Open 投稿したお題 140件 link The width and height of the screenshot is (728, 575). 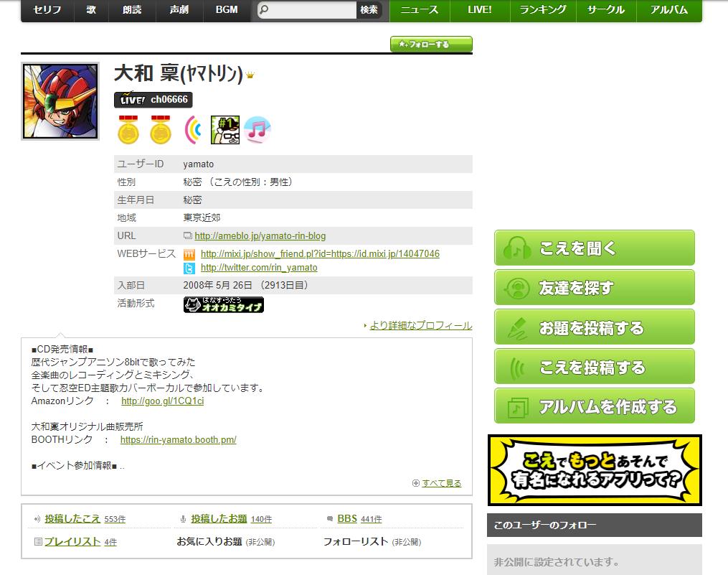[x=231, y=519]
